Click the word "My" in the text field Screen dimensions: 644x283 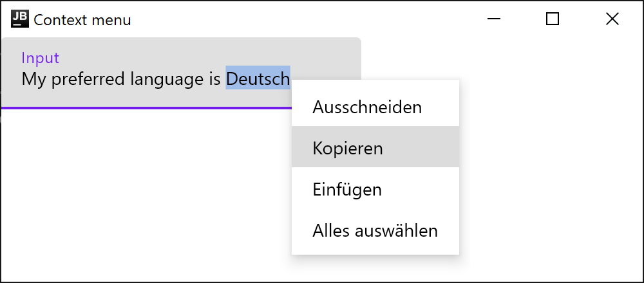click(32, 80)
